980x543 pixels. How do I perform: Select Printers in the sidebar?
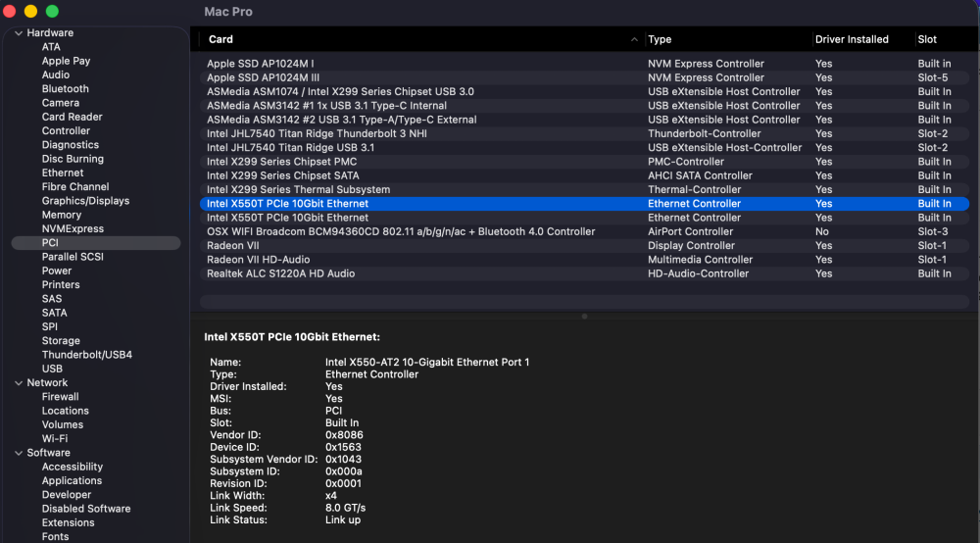pyautogui.click(x=61, y=285)
